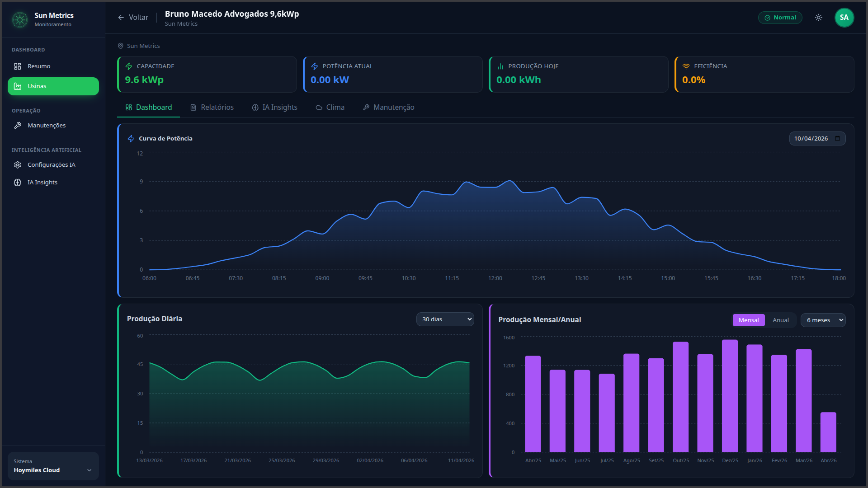
Task: Open Manutenções from the sidebar wrench icon
Action: 18,125
